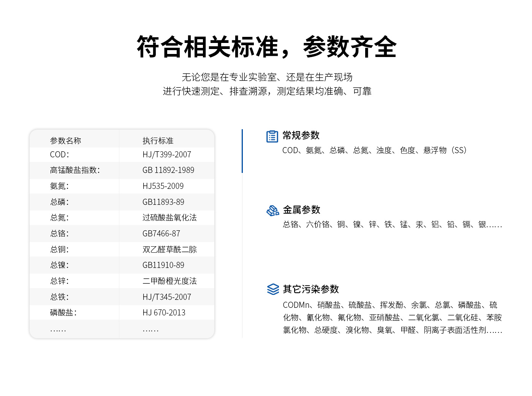Click the 总镍: row label
The height and width of the screenshot is (396, 532).
[x=60, y=265]
